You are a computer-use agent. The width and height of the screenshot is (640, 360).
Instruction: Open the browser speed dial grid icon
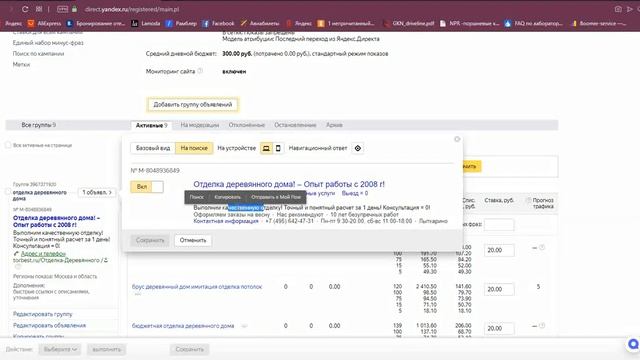[x=39, y=9]
